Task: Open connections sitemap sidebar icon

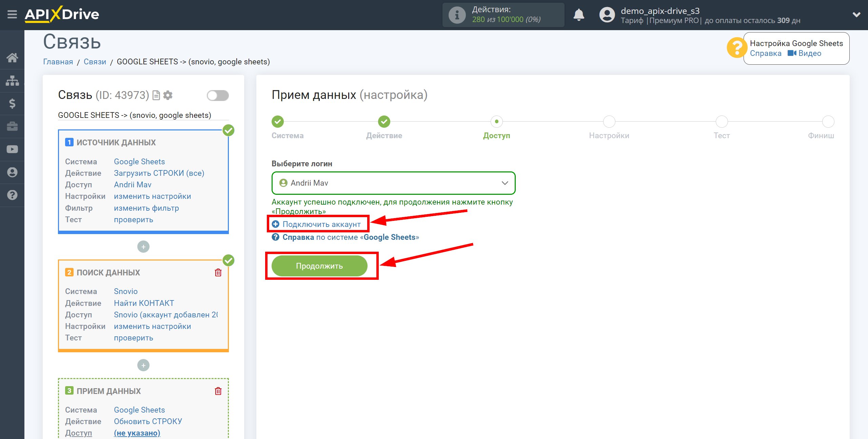Action: [12, 81]
